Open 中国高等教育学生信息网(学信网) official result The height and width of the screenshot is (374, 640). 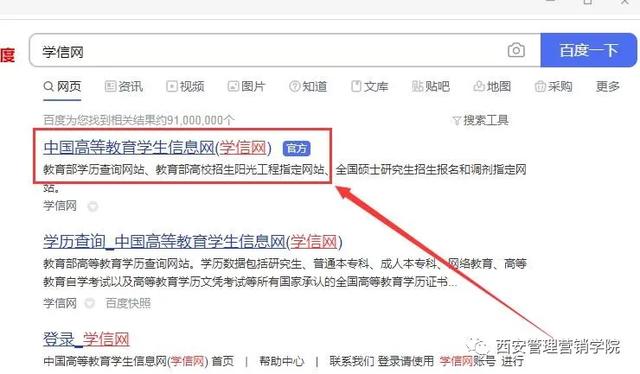click(x=157, y=148)
